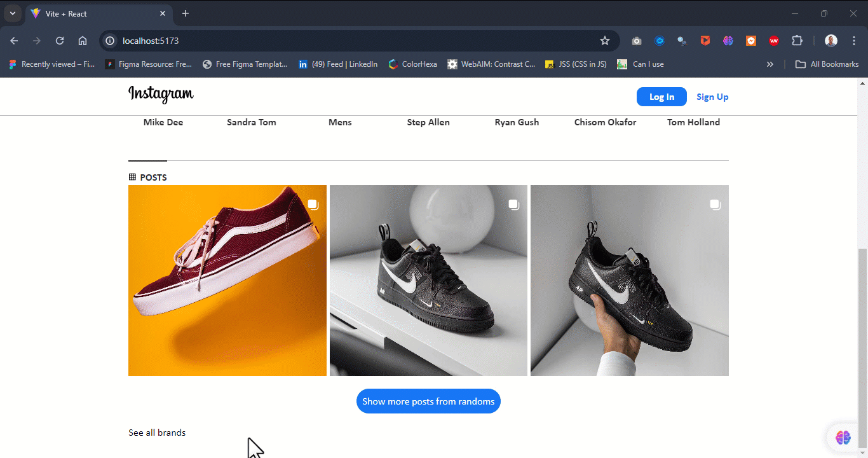The height and width of the screenshot is (458, 868).
Task: Click the multi-photo icon on maroon sneaker post
Action: click(313, 204)
